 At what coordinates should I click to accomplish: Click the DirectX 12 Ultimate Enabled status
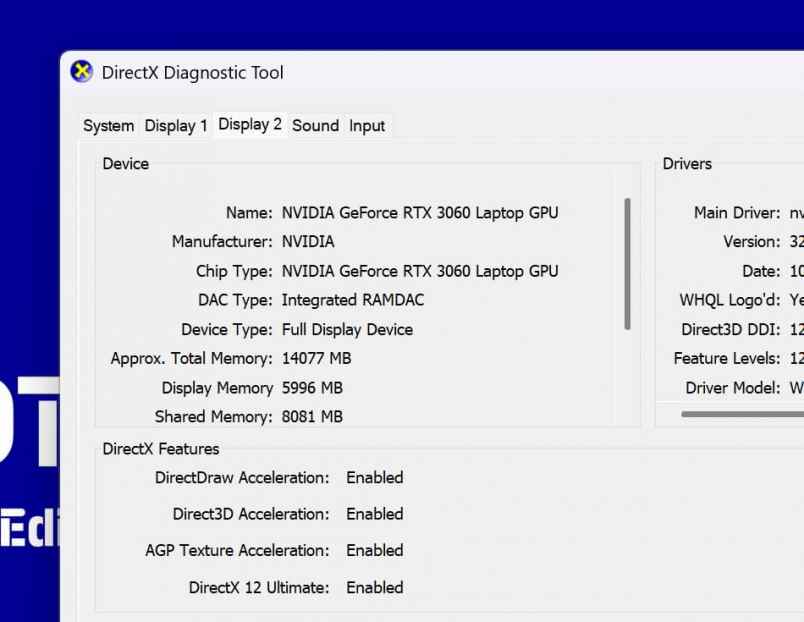tap(375, 588)
